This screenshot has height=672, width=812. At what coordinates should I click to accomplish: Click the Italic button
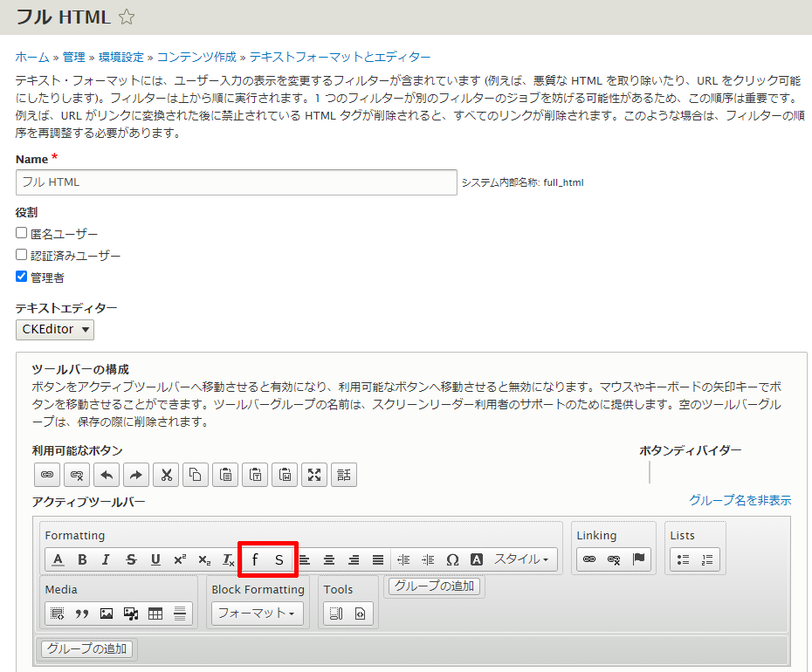pyautogui.click(x=107, y=559)
